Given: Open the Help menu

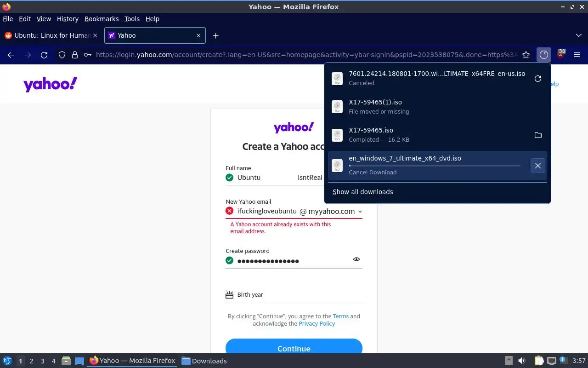Looking at the screenshot, I should (153, 19).
